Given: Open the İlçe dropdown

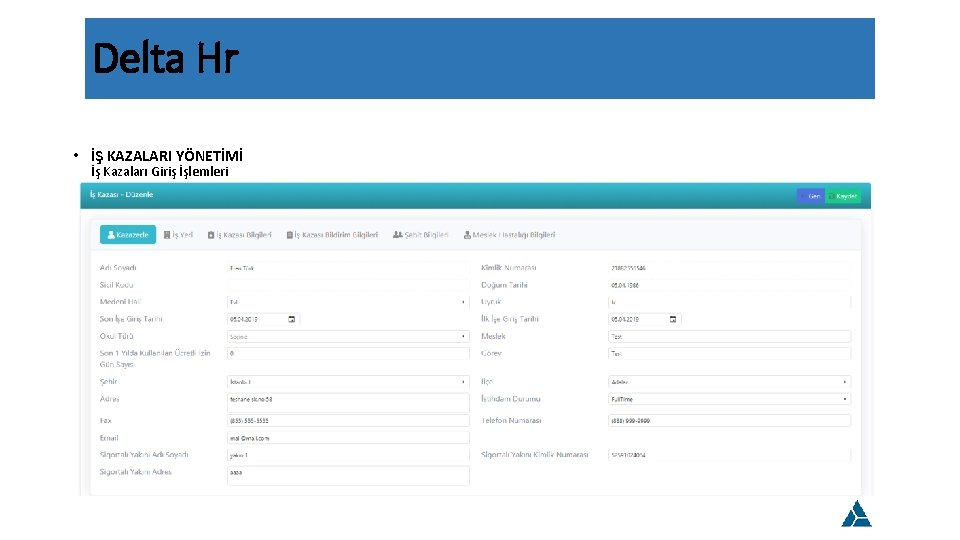Looking at the screenshot, I should 729,381.
